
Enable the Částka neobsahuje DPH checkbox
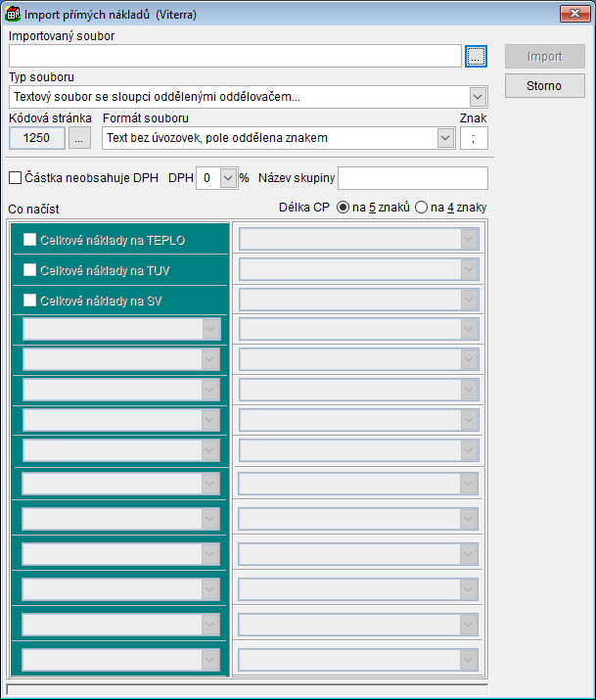(15, 178)
